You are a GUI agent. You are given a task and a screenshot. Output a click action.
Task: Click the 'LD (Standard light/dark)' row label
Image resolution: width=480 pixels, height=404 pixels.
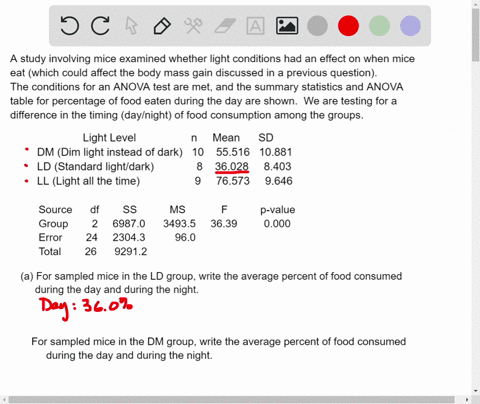(x=95, y=166)
